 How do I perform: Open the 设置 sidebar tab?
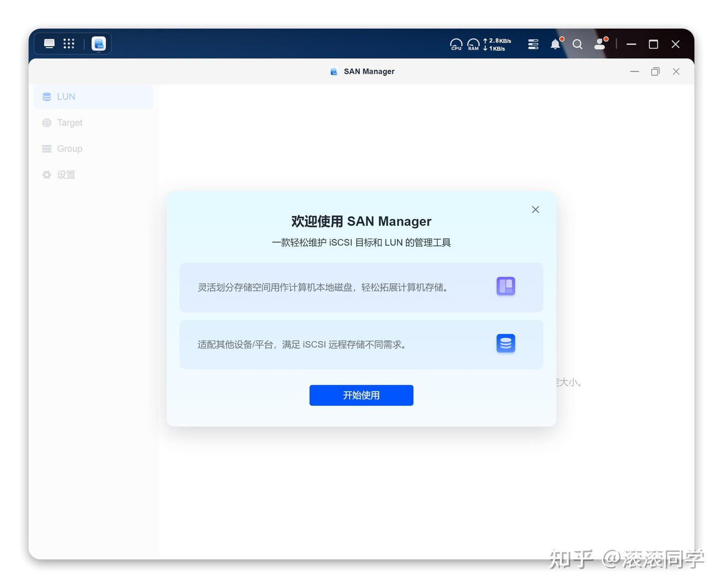[x=94, y=175]
